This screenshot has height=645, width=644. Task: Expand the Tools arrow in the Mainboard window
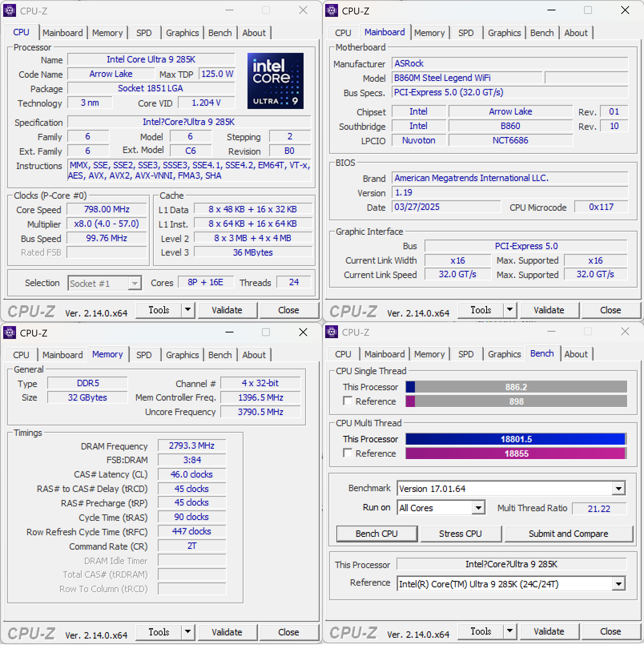point(510,310)
